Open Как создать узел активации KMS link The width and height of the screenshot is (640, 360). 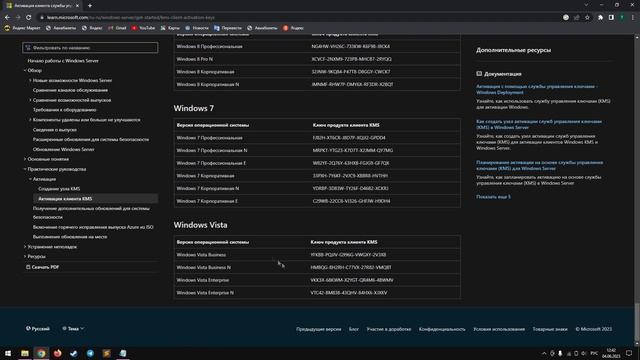pyautogui.click(x=539, y=124)
